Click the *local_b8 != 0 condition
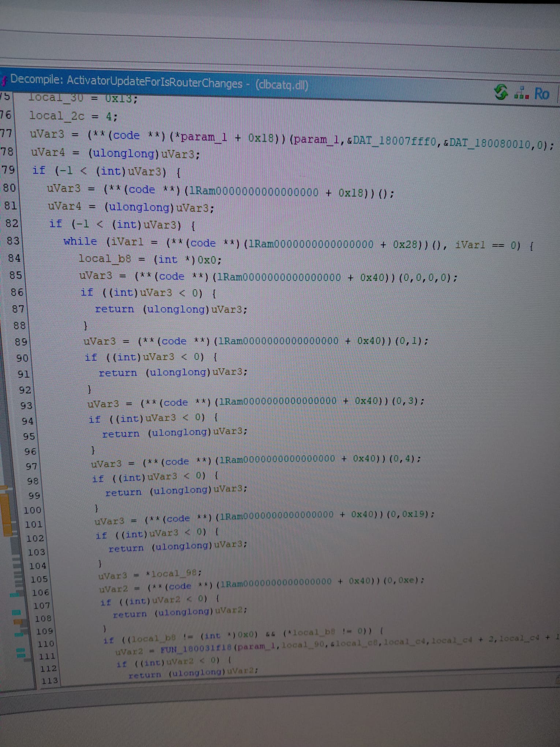The width and height of the screenshot is (560, 747). coord(328,632)
